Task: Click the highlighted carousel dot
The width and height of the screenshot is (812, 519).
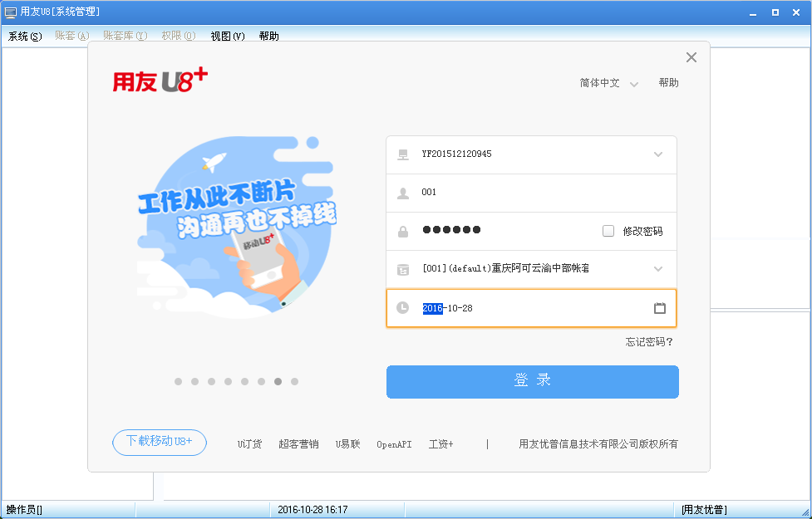Action: click(278, 381)
